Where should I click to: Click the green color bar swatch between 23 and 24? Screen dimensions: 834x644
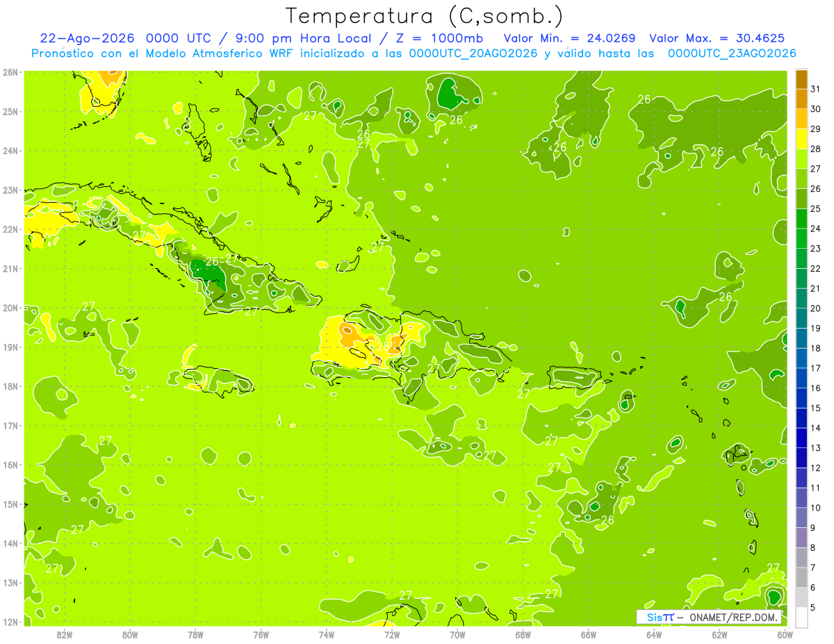click(x=801, y=238)
